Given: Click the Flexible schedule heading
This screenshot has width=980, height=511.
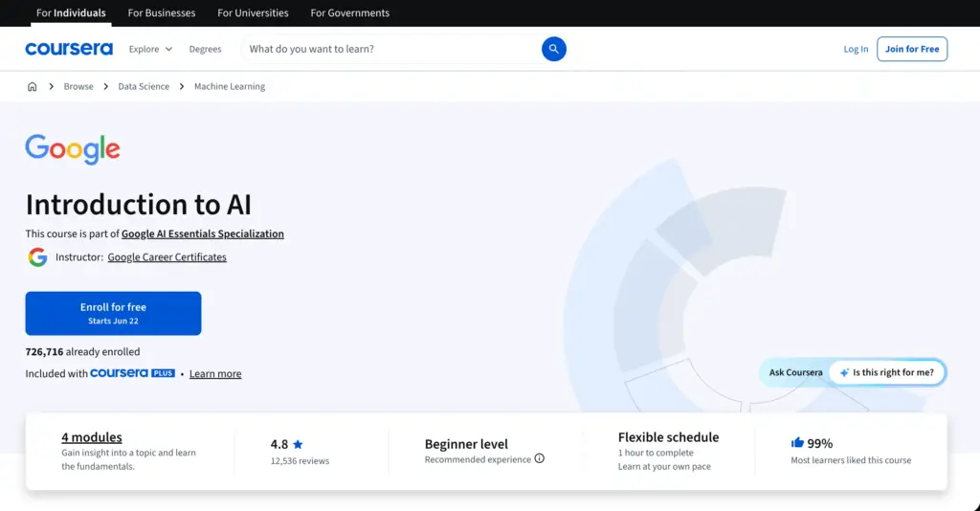Looking at the screenshot, I should pyautogui.click(x=668, y=437).
